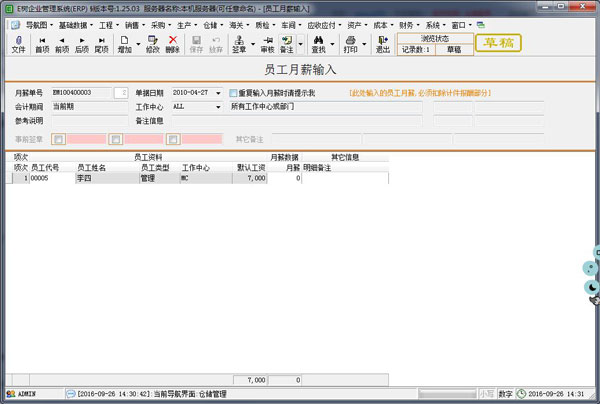Click the 修改 edit icon

[153, 40]
